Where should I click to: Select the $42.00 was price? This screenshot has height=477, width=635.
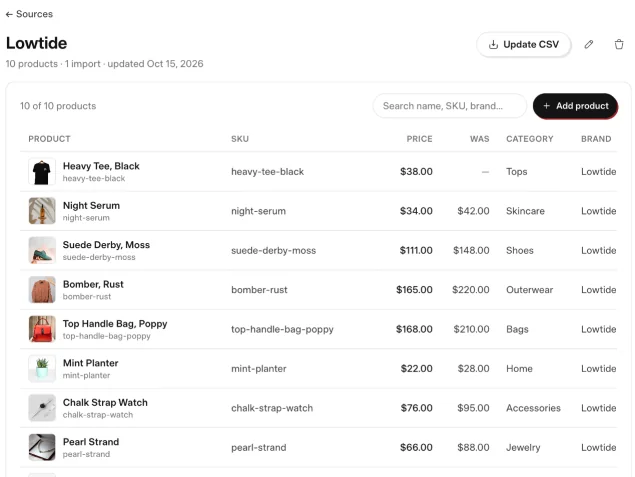pyautogui.click(x=473, y=211)
